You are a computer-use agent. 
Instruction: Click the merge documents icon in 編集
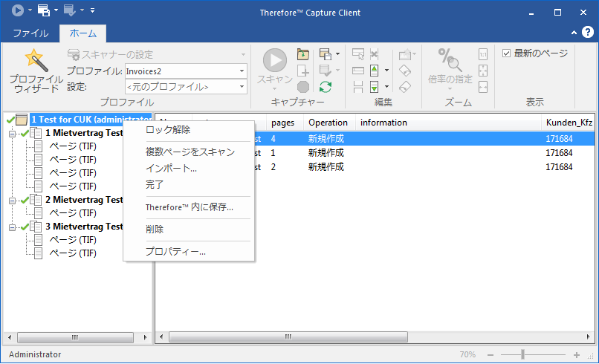[358, 71]
